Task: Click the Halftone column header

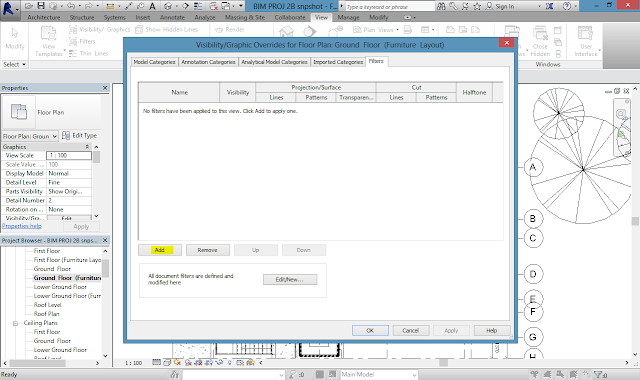Action: [x=474, y=92]
